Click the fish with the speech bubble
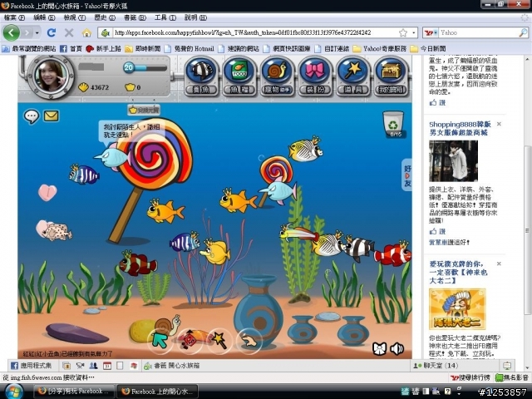This screenshot has height=399, width=532. (111, 157)
